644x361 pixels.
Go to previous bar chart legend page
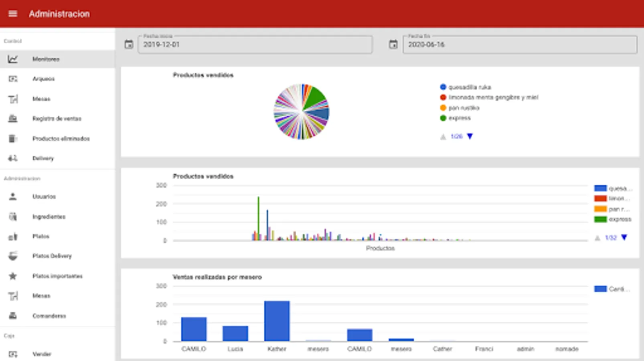tap(597, 238)
